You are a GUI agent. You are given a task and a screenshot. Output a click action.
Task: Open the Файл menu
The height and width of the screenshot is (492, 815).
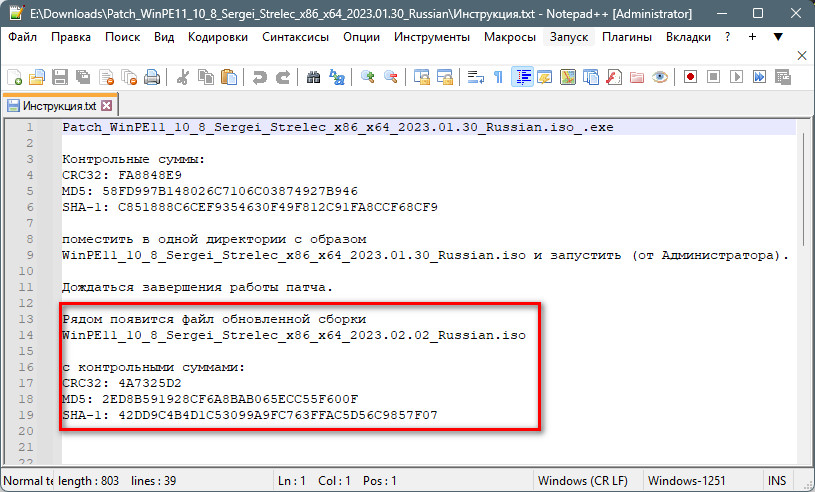(x=22, y=37)
